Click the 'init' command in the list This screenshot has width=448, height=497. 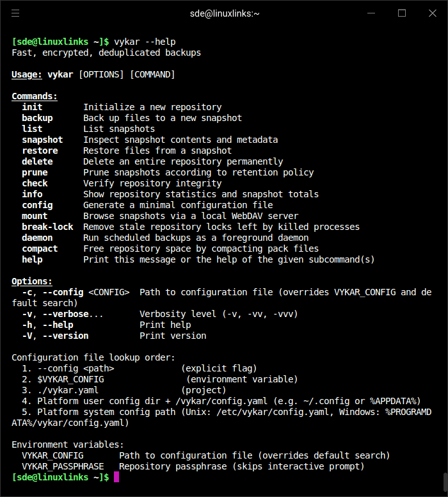coord(32,107)
